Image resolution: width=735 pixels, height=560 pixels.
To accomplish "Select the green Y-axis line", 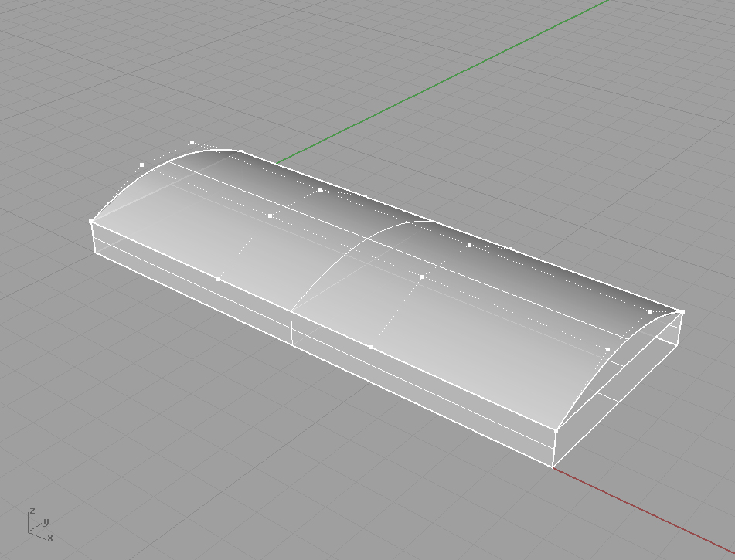I will click(464, 73).
